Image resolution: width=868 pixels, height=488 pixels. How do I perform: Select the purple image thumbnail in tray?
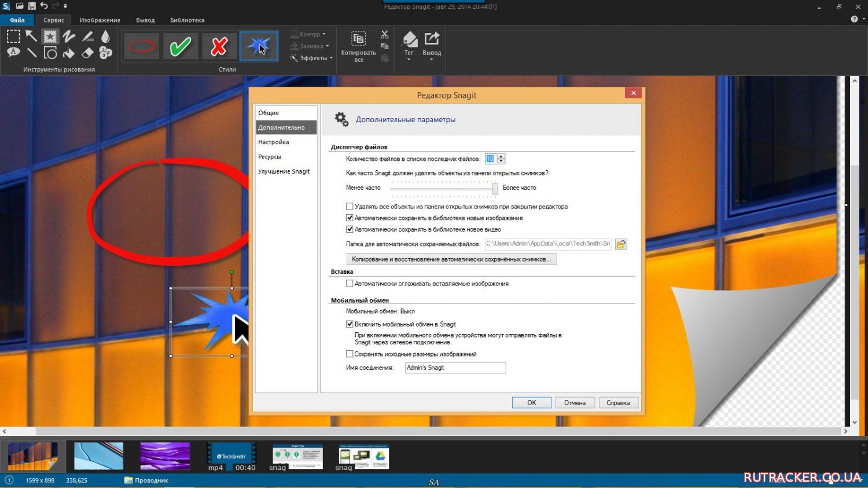point(165,456)
